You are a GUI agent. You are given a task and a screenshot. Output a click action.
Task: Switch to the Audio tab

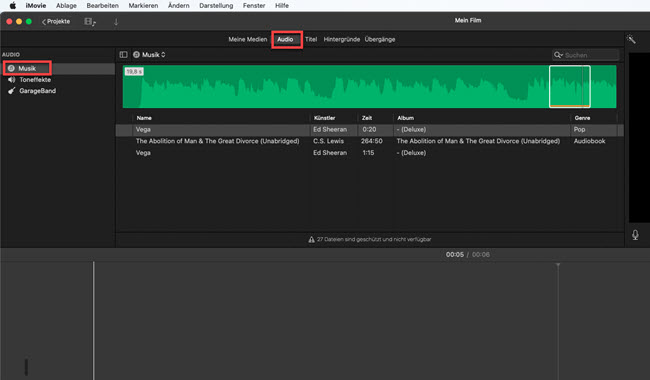pos(285,39)
